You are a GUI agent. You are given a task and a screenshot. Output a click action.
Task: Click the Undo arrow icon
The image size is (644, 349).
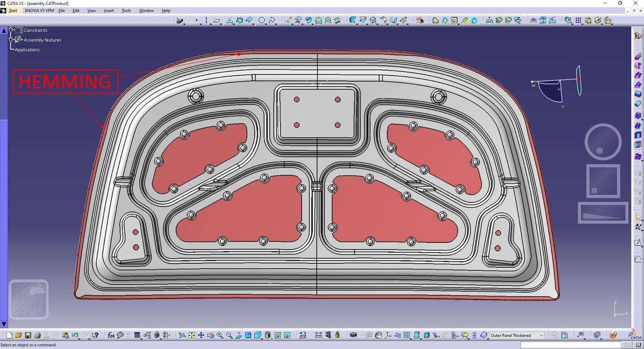(75, 335)
